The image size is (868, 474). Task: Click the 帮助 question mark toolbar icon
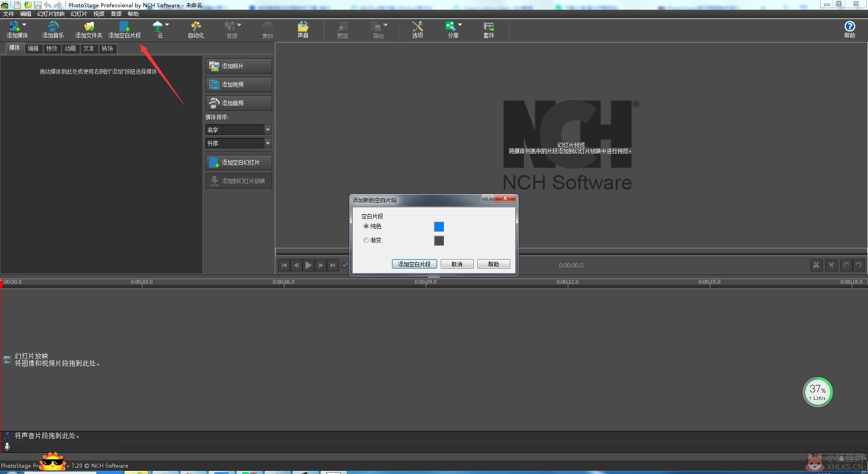[849, 30]
